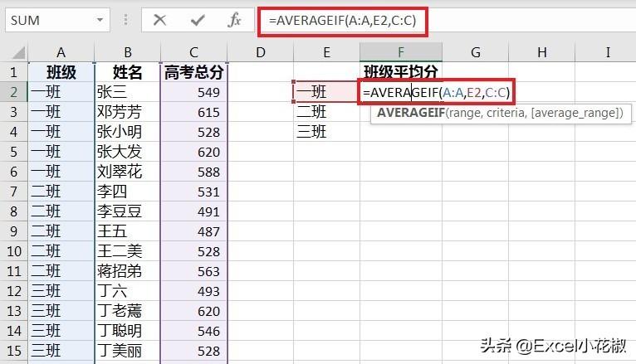Click score cell 563
Screen dimensions: 636x364
tap(194, 271)
